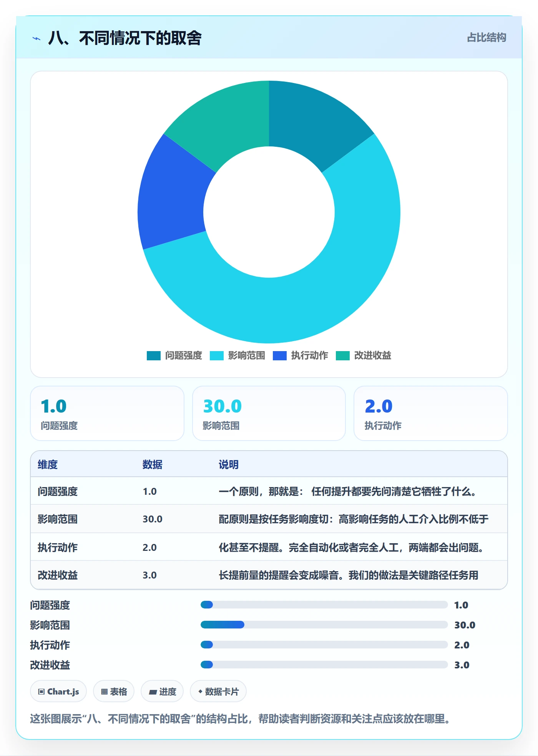Open the 2.0 执行动作 data card
Image resolution: width=538 pixels, height=756 pixels.
pos(431,413)
